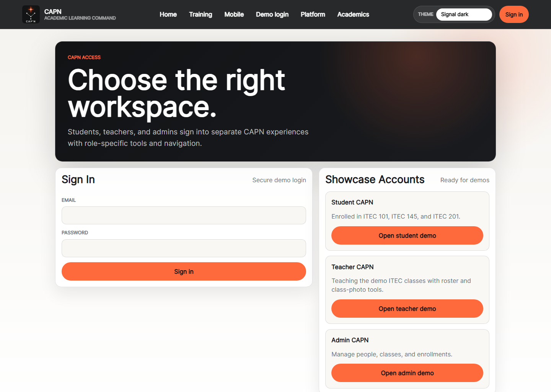Click 'Manage people, classes, and enrollments.' text
The width and height of the screenshot is (551, 392).
click(392, 354)
